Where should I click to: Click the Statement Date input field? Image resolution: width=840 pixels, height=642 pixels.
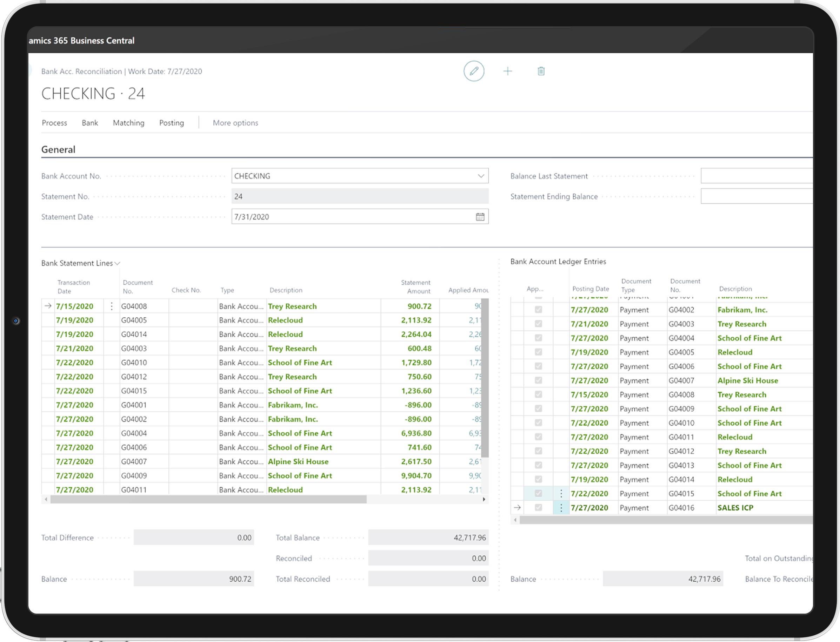(360, 217)
